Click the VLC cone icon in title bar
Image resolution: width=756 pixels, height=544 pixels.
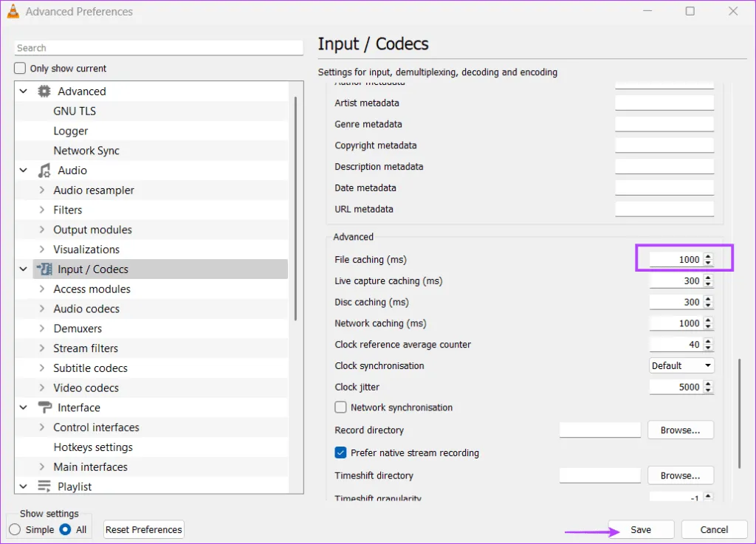click(13, 12)
